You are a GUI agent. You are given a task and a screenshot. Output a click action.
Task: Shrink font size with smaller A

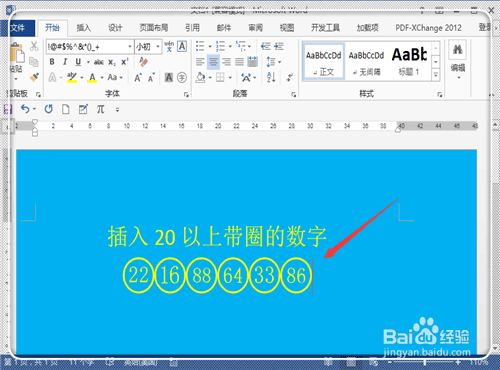151,78
